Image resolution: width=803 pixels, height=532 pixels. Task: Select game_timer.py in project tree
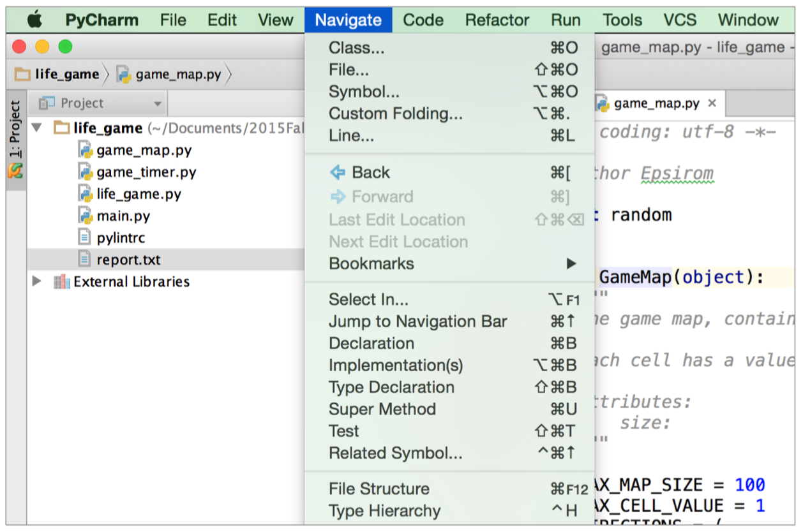tap(146, 172)
